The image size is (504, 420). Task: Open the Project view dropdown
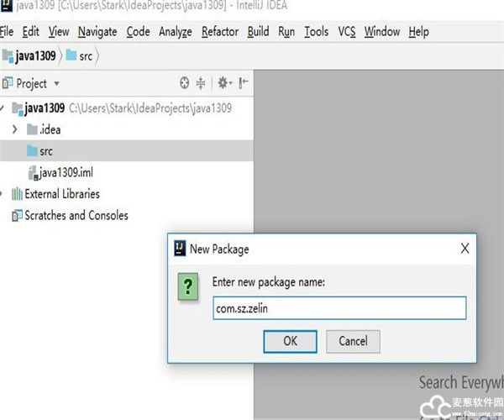pyautogui.click(x=56, y=83)
